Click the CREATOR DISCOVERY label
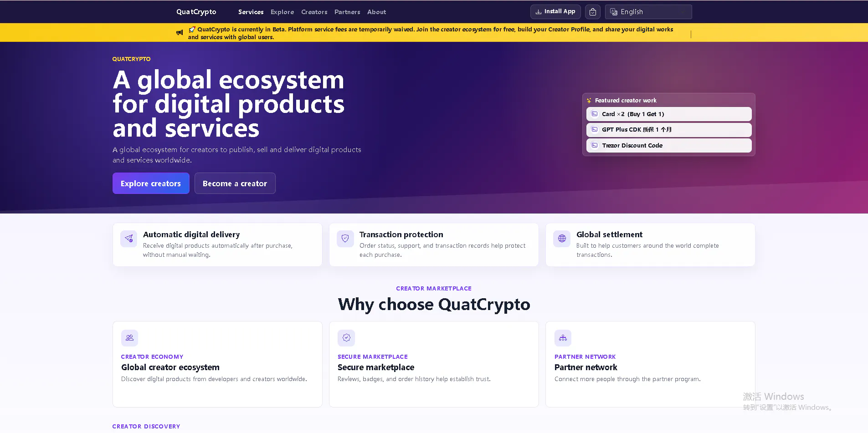 [146, 427]
